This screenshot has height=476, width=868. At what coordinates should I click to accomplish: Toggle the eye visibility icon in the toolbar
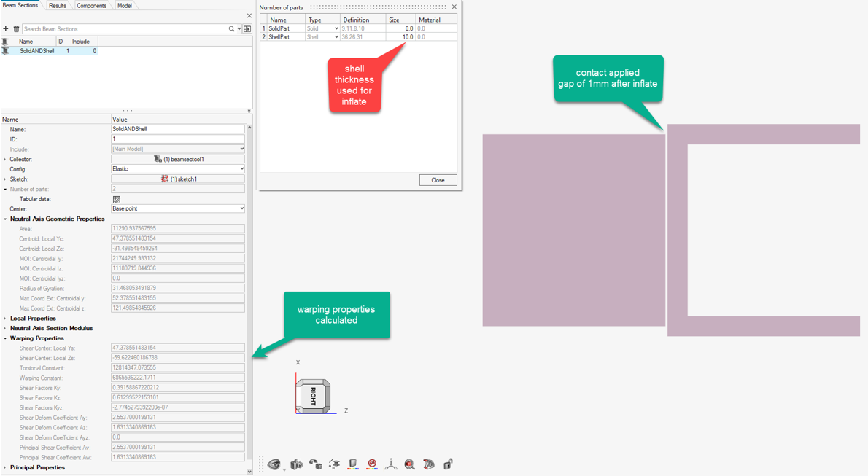point(274,464)
